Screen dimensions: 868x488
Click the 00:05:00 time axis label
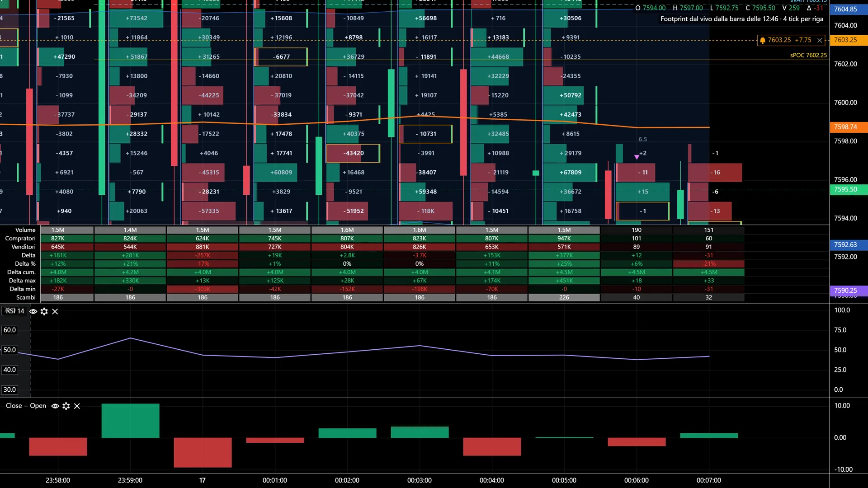pyautogui.click(x=564, y=481)
